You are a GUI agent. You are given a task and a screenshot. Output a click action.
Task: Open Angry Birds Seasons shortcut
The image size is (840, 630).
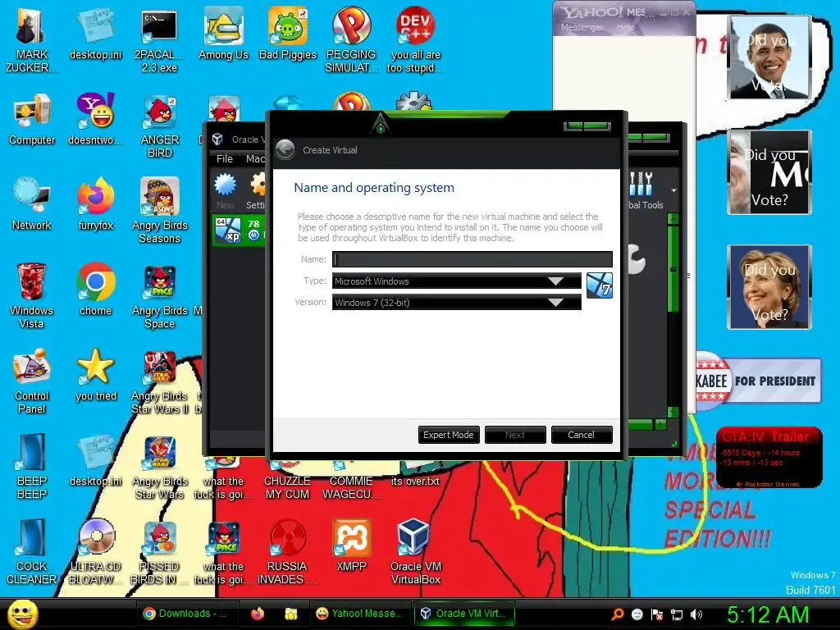click(159, 211)
